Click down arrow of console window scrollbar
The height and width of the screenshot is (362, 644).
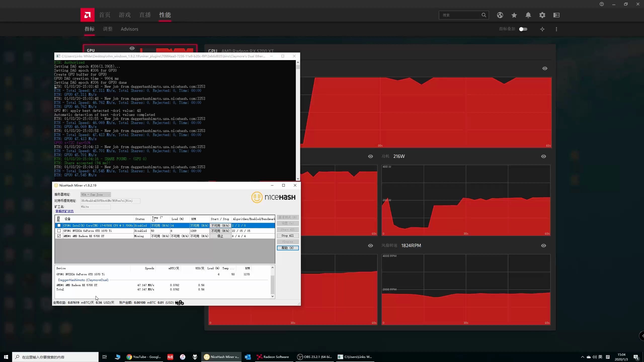[298, 179]
